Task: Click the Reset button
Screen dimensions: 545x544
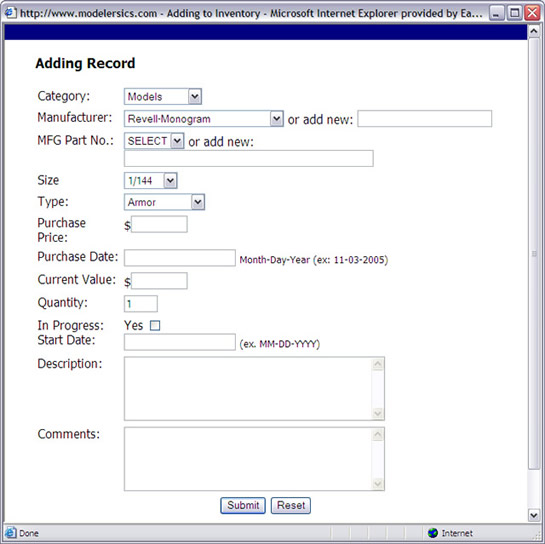Action: (x=291, y=505)
